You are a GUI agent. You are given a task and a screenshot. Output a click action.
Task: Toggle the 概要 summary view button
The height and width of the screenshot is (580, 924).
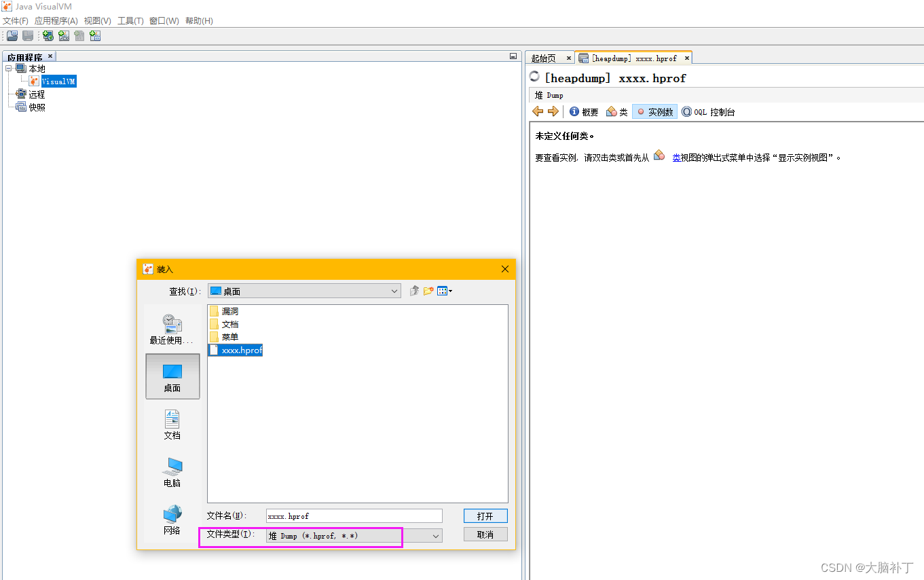point(583,112)
